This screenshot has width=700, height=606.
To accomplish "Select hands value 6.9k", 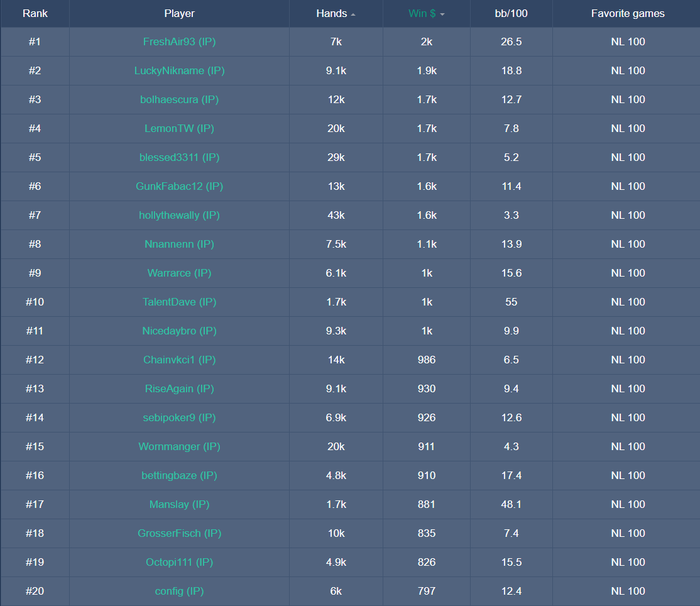I will pyautogui.click(x=336, y=418).
